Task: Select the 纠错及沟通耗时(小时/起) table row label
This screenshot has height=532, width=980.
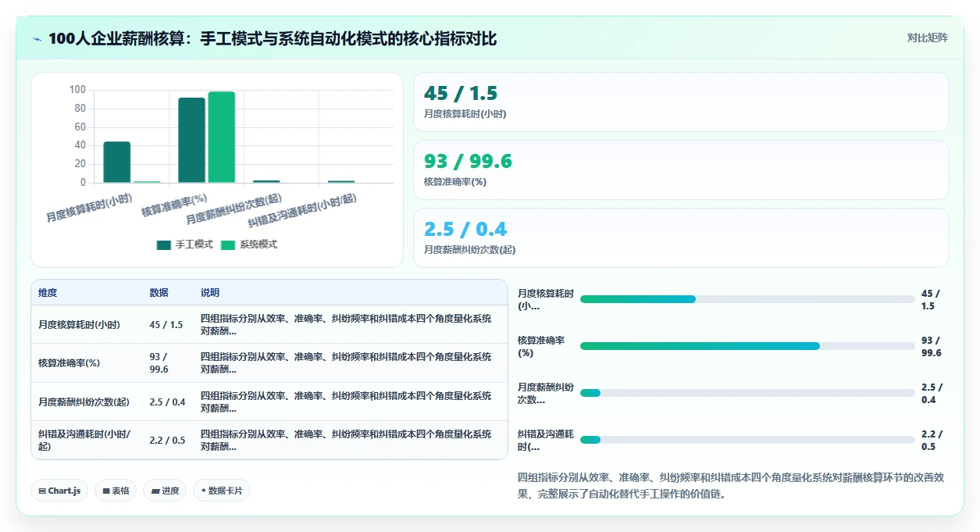Action: coord(84,441)
